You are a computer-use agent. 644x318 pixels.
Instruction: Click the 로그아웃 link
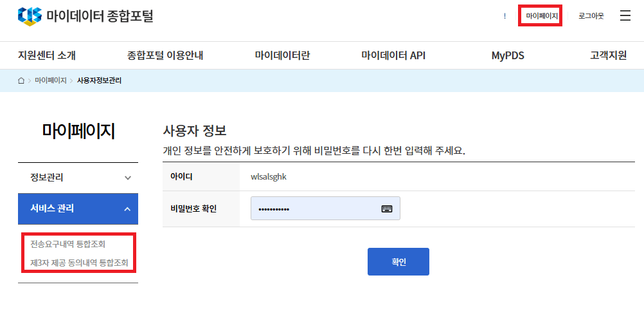[591, 17]
